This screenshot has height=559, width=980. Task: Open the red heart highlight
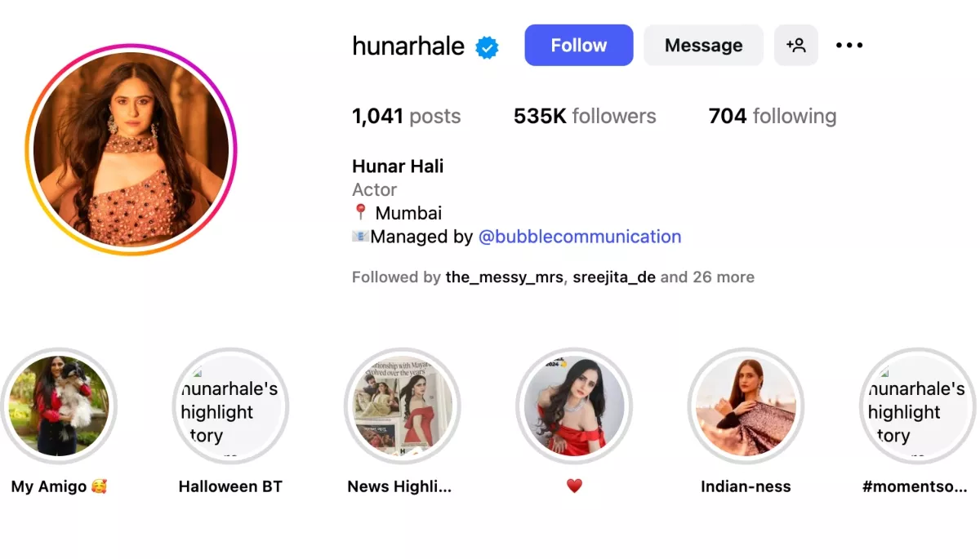pos(574,406)
